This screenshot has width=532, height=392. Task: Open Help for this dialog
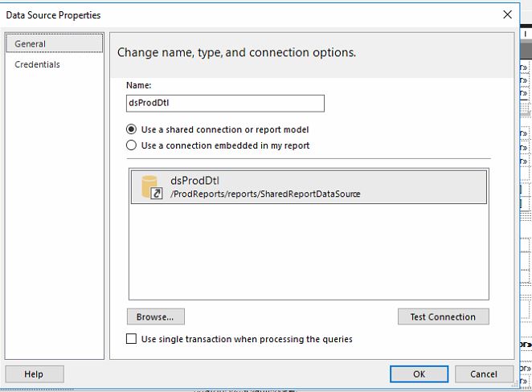[34, 374]
